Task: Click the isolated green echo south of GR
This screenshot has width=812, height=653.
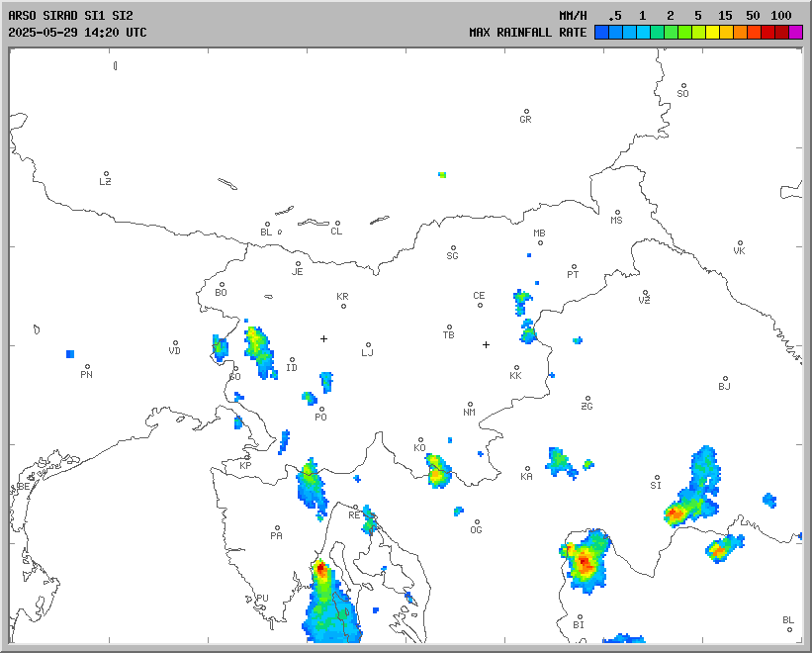Action: (x=442, y=174)
